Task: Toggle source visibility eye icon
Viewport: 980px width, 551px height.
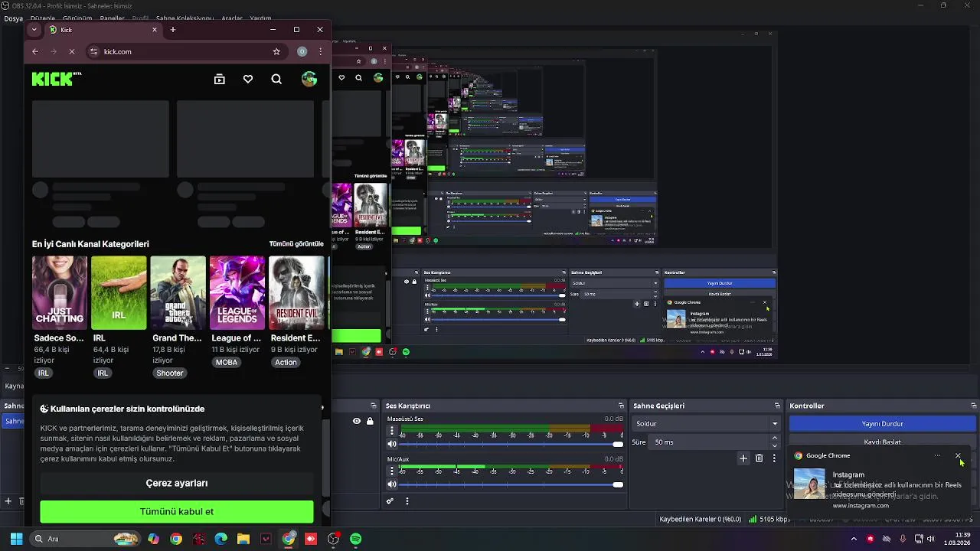Action: coord(357,421)
